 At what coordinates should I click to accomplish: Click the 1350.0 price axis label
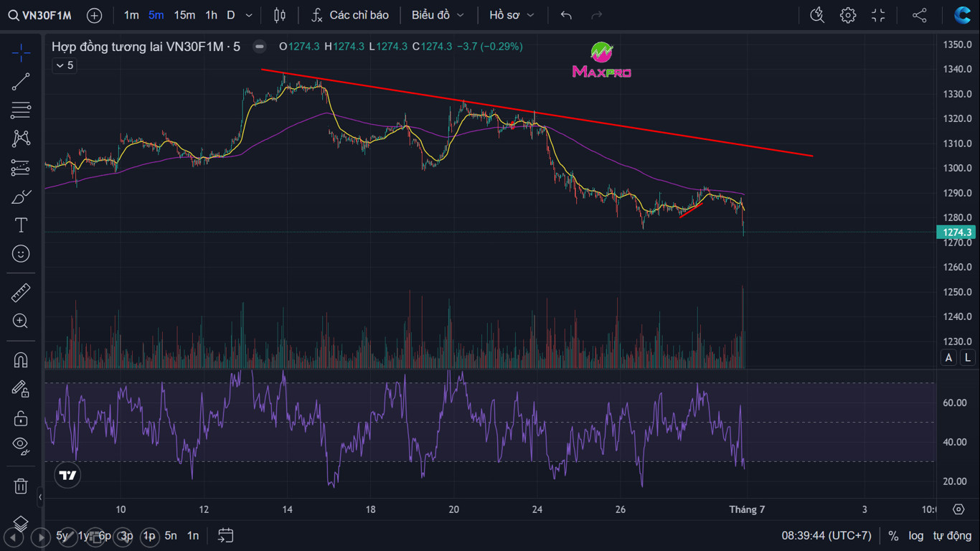pyautogui.click(x=957, y=44)
